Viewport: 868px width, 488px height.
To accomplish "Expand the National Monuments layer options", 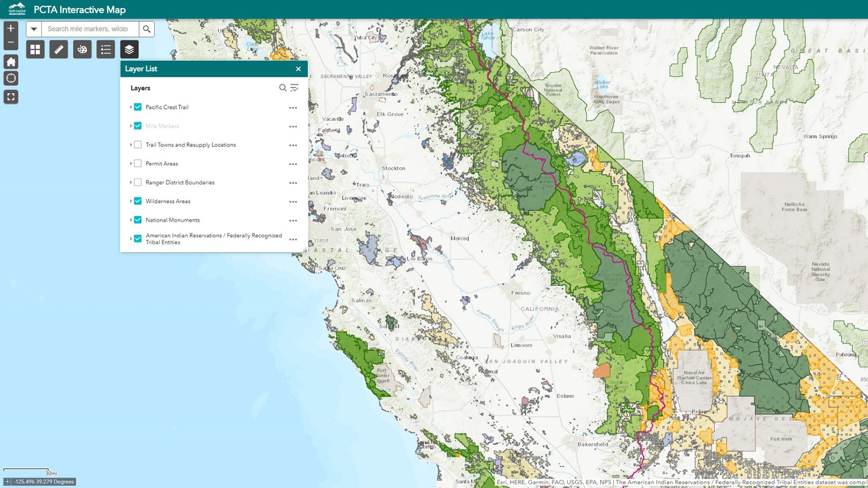I will 132,219.
